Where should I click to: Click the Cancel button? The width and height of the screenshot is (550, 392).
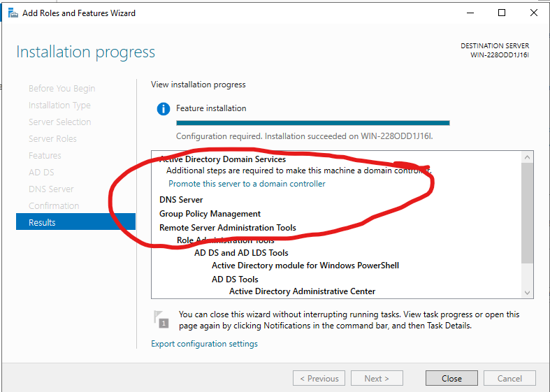pyautogui.click(x=509, y=378)
